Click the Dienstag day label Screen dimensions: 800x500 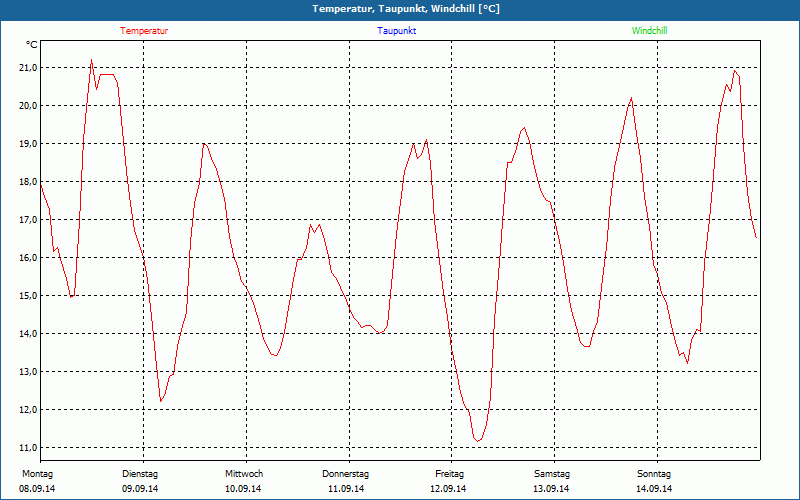[x=140, y=474]
